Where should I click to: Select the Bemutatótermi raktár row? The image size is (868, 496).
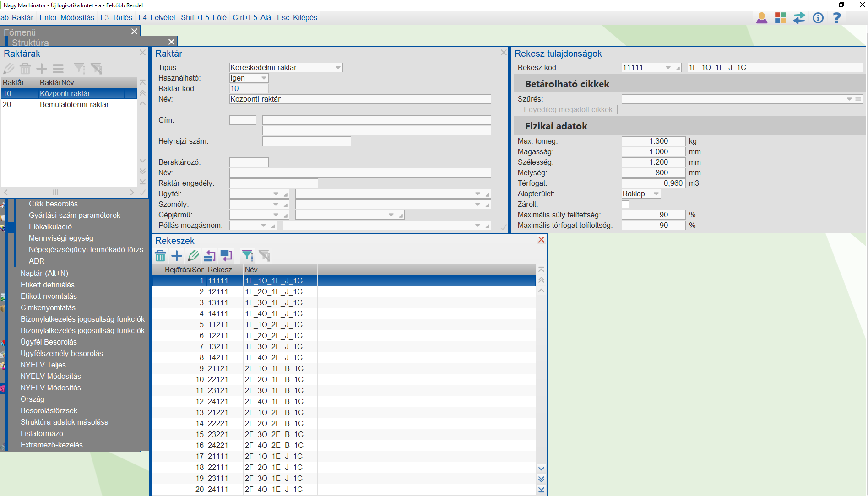pos(74,105)
